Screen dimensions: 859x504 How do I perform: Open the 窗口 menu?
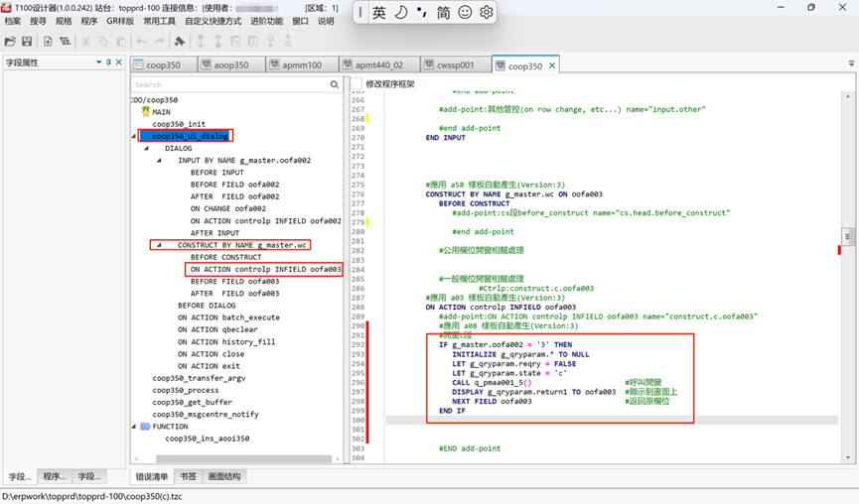(x=300, y=22)
